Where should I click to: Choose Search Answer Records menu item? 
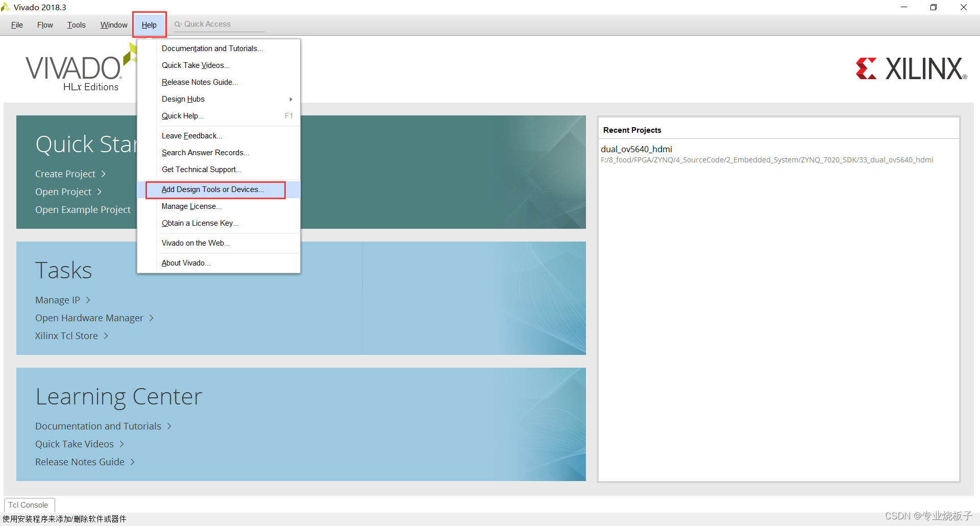pos(218,153)
